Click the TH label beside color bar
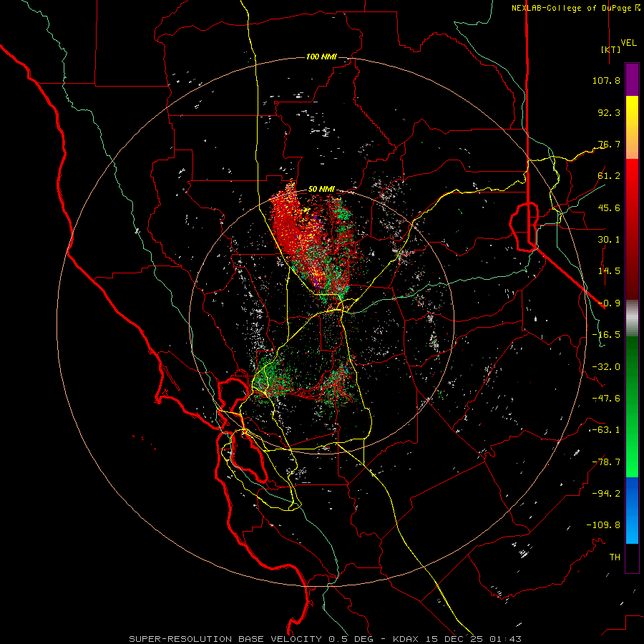This screenshot has width=644, height=644. pyautogui.click(x=615, y=557)
